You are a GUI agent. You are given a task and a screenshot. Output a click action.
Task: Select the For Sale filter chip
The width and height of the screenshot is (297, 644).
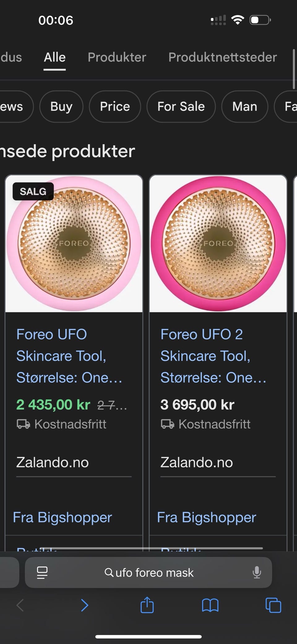click(x=181, y=106)
